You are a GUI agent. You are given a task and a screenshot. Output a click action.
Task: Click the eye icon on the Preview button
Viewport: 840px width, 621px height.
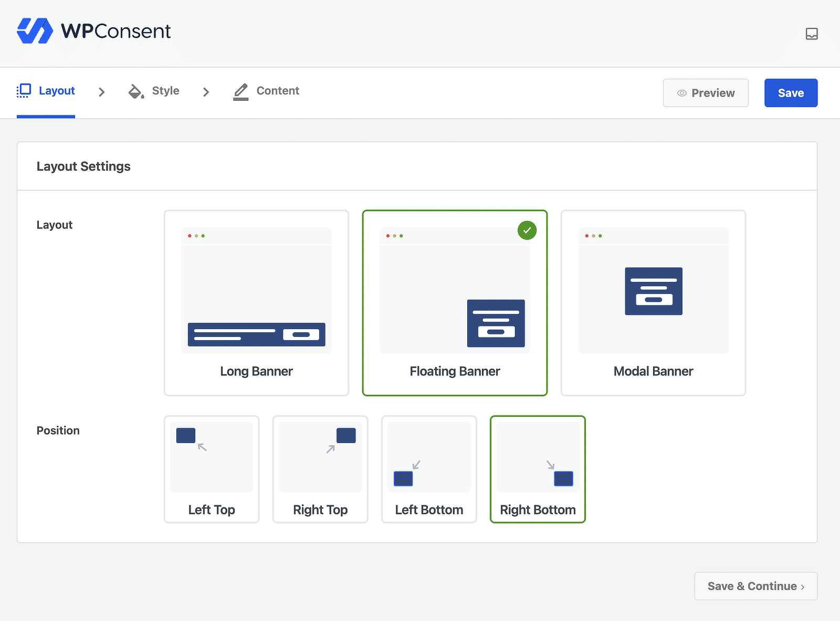pos(681,93)
